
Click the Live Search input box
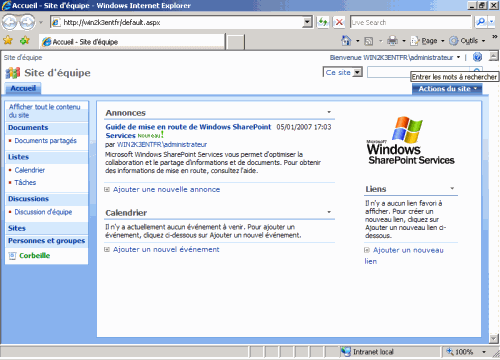410,22
